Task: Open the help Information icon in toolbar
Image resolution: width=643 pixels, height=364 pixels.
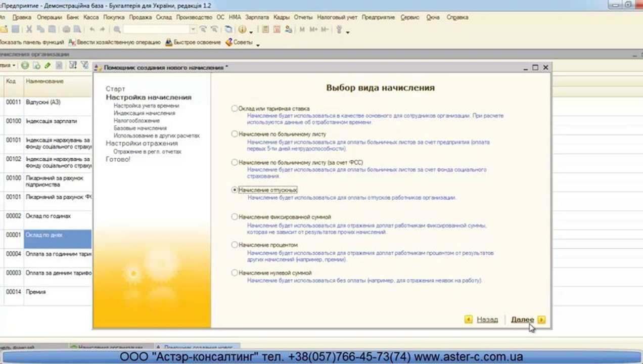Action: tap(242, 29)
